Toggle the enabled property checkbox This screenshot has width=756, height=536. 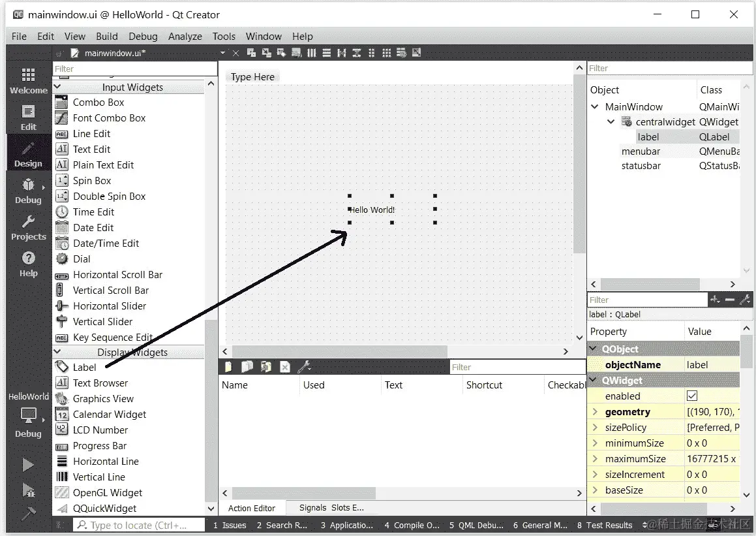pyautogui.click(x=692, y=396)
